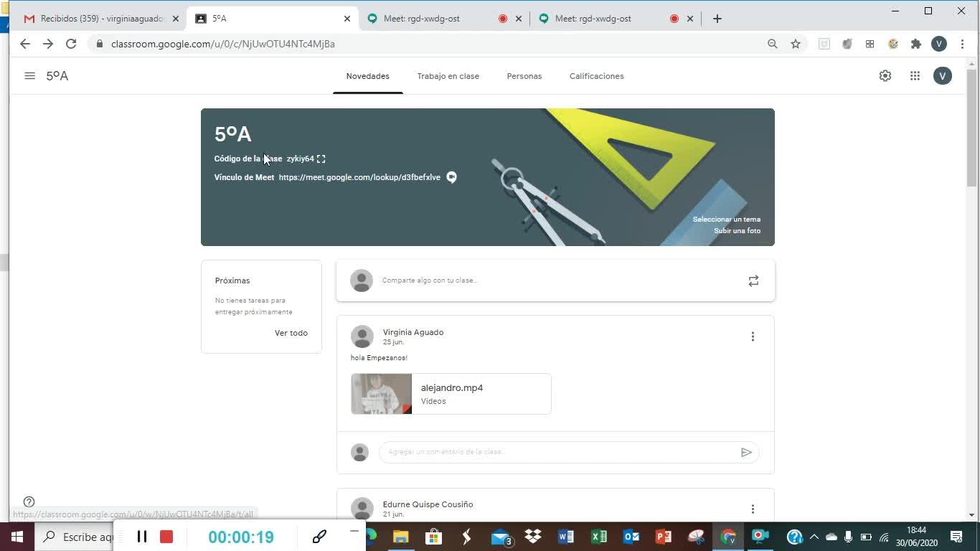980x551 pixels.
Task: Switch to the Trabajo en clase tab
Action: click(x=448, y=76)
